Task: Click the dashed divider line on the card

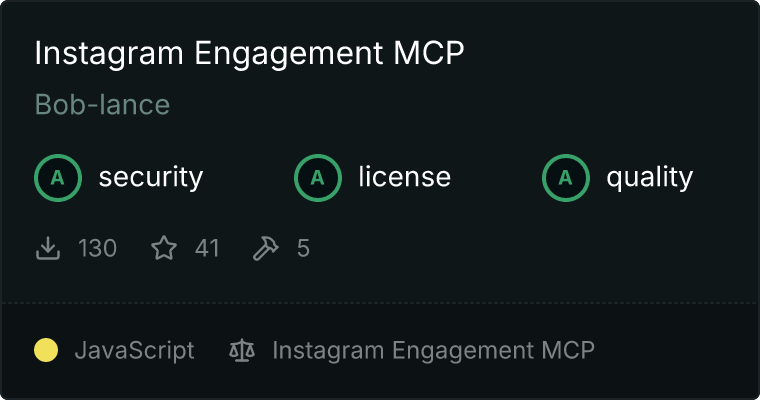Action: pos(380,303)
